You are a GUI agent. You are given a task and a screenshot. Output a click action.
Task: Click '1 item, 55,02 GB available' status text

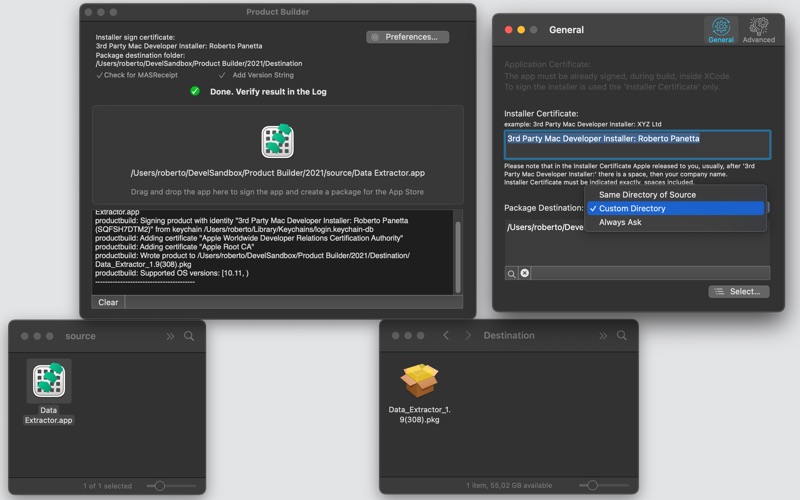click(509, 485)
